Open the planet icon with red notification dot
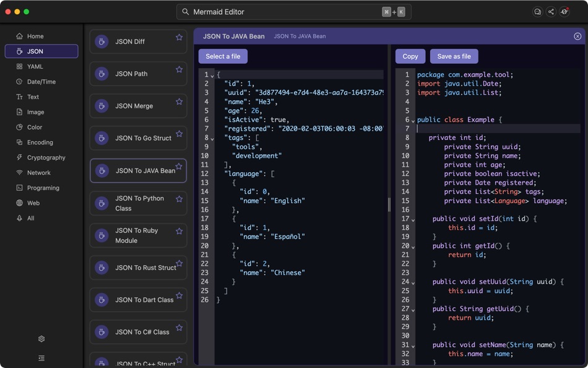 point(564,12)
